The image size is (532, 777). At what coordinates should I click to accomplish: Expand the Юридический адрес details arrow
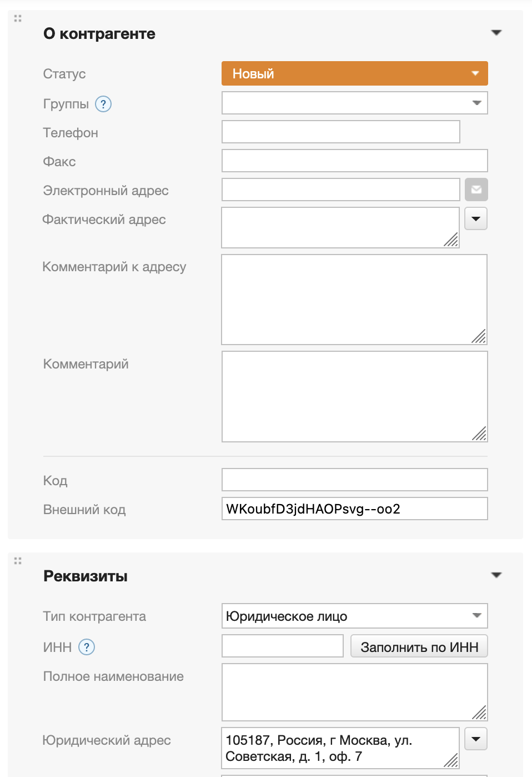pyautogui.click(x=476, y=739)
